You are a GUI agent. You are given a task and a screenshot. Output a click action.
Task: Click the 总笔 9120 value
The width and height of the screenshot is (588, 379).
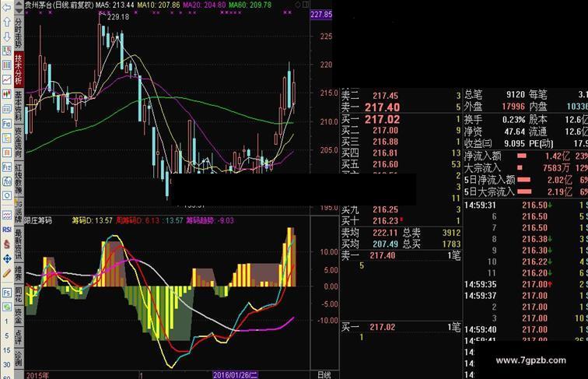(x=516, y=94)
